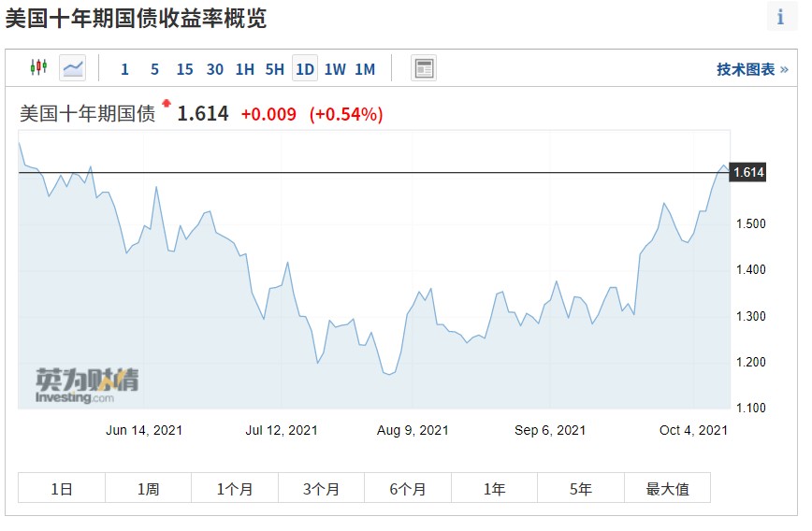Click the Investing.com watermark logo

tap(87, 386)
